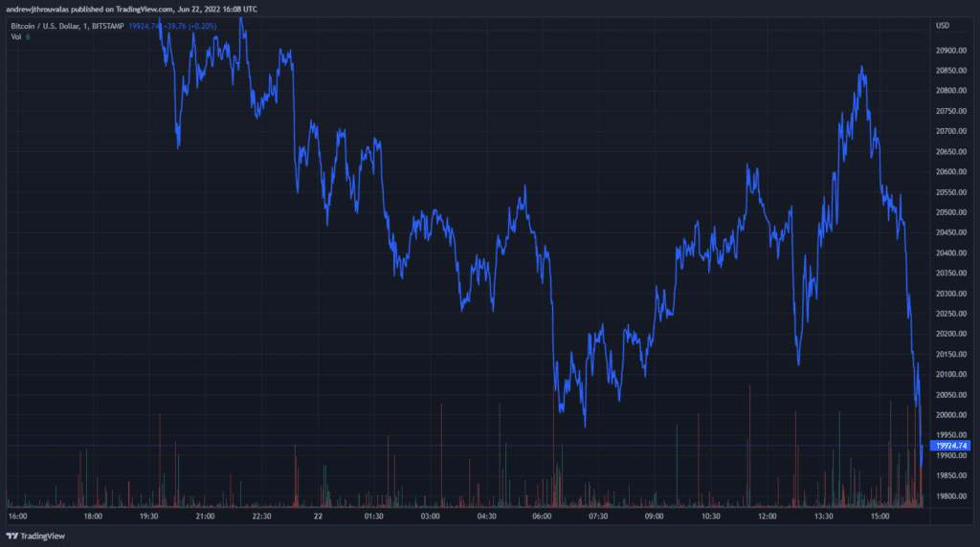The image size is (980, 547).
Task: Click the 22:30 time axis label
Action: 261,516
